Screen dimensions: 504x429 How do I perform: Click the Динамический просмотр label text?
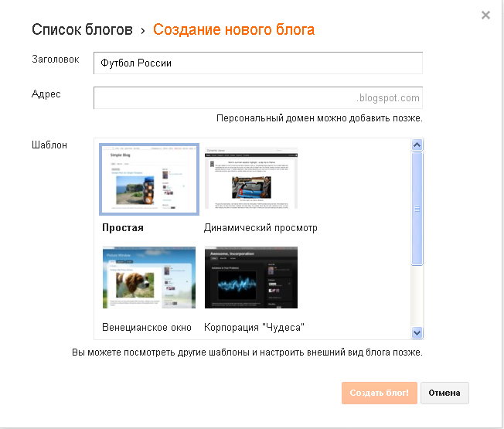[261, 227]
